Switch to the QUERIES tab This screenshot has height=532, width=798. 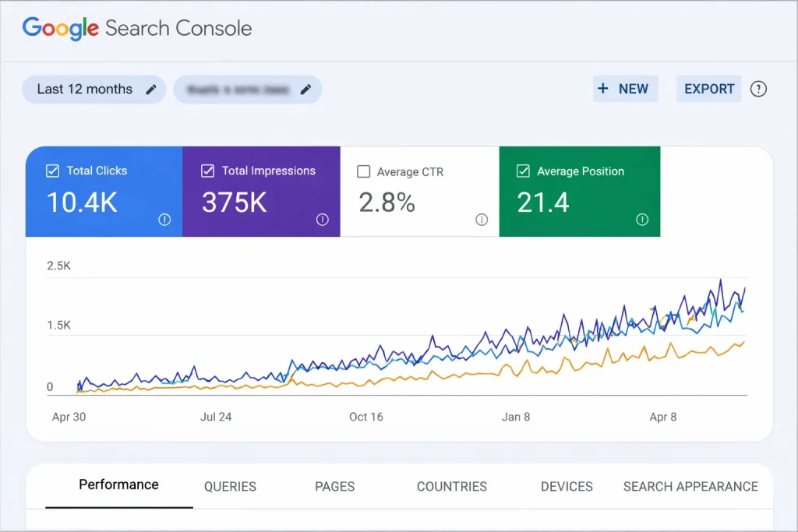pos(230,486)
